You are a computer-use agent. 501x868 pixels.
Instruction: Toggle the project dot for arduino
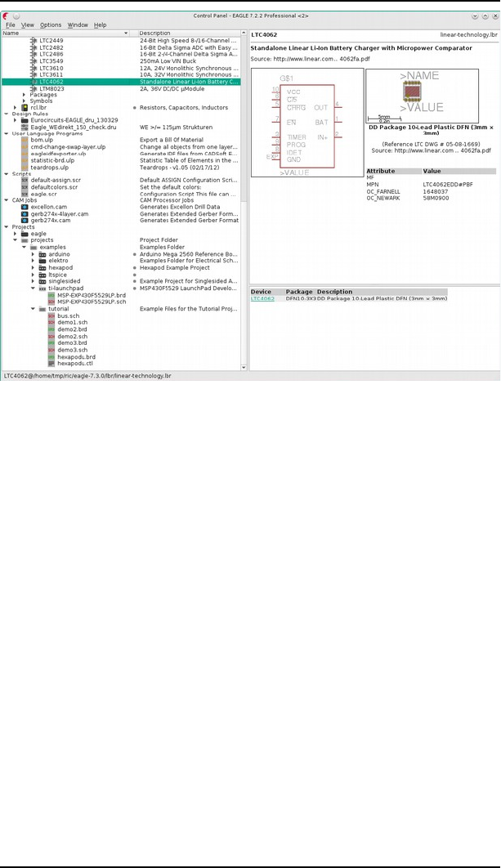point(135,255)
